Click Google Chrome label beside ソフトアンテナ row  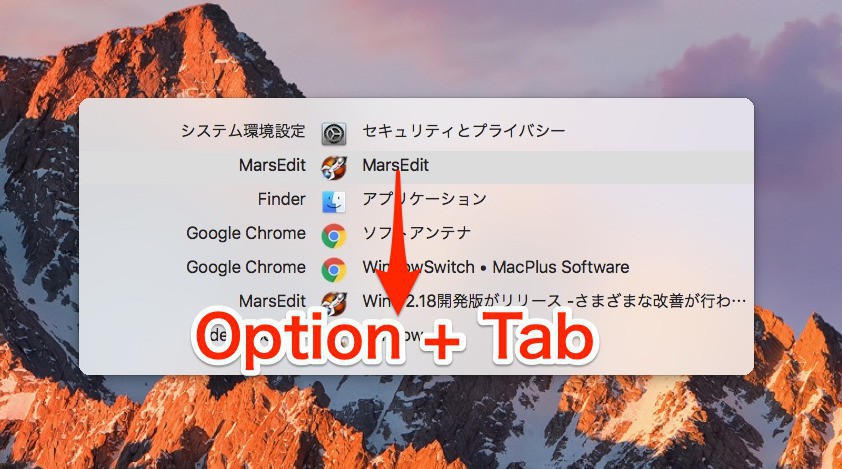(x=246, y=233)
